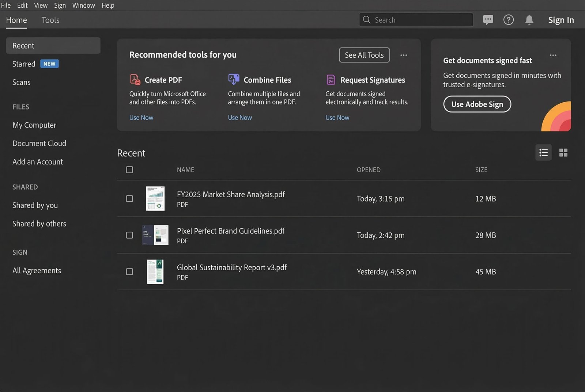Open the Request Signatures tool icon
Image resolution: width=585 pixels, height=392 pixels.
[331, 79]
